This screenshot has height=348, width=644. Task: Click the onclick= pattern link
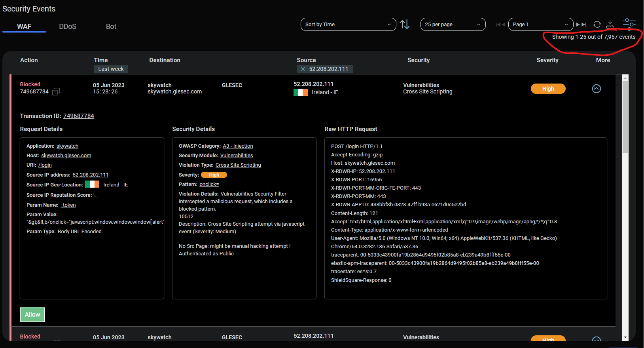209,184
